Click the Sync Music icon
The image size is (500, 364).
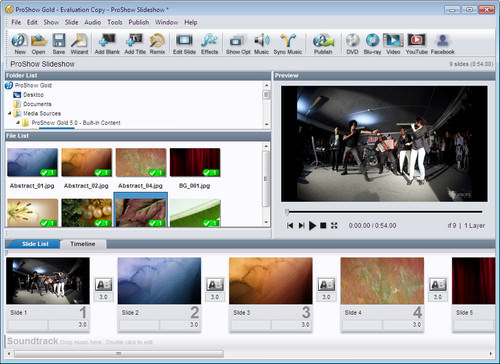(288, 44)
